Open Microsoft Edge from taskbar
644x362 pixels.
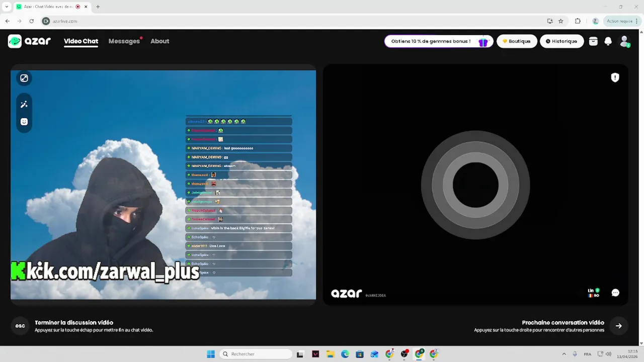[x=345, y=354]
